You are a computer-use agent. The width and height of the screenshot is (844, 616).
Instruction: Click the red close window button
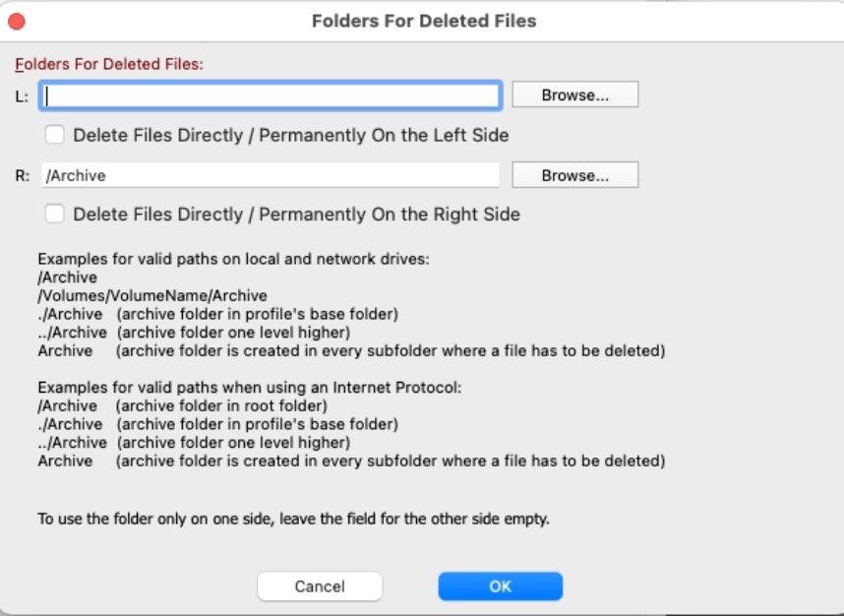[x=17, y=21]
